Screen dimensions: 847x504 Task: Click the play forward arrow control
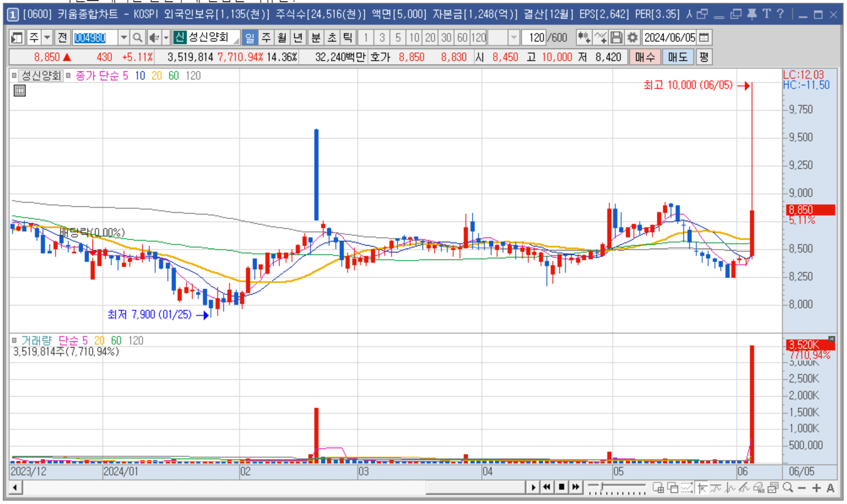tap(534, 487)
